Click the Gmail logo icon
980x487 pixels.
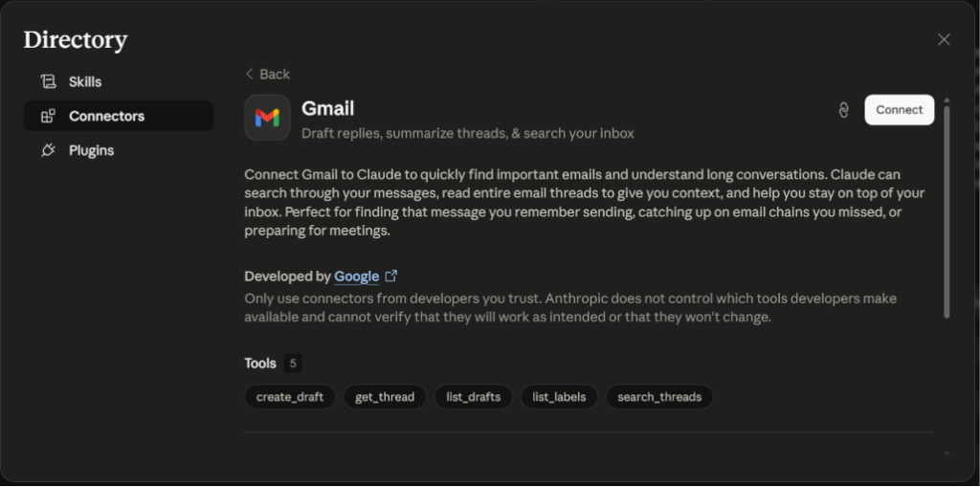coord(268,118)
